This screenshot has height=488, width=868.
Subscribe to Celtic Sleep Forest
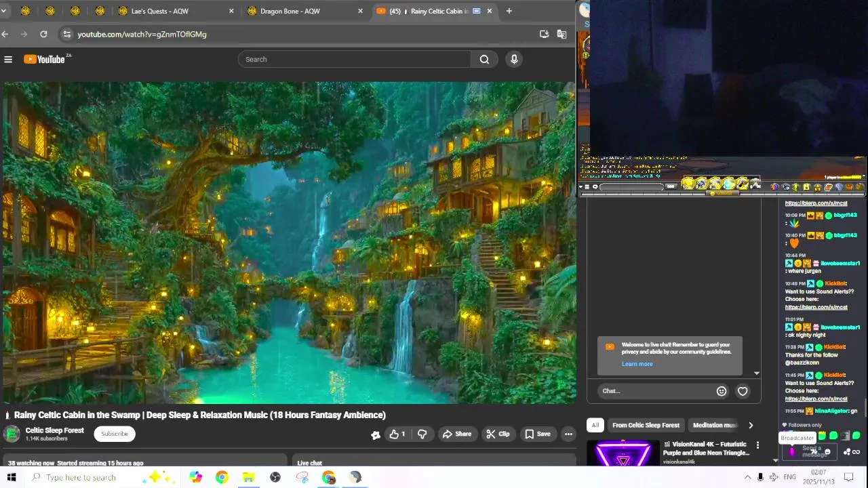pos(115,434)
